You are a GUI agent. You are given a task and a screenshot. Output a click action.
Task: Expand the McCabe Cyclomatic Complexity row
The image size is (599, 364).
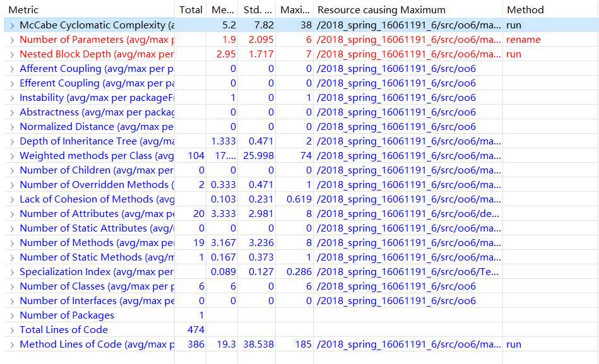(x=12, y=26)
